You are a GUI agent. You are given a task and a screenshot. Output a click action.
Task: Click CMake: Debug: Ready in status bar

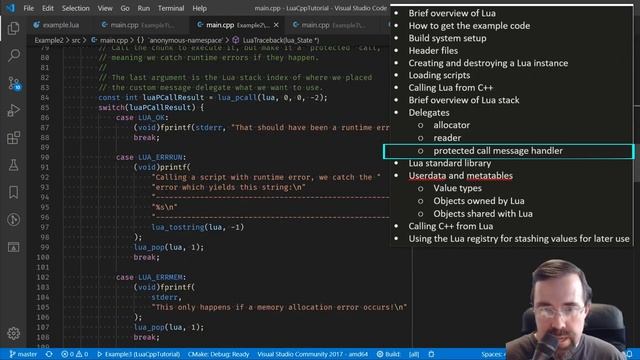click(218, 354)
